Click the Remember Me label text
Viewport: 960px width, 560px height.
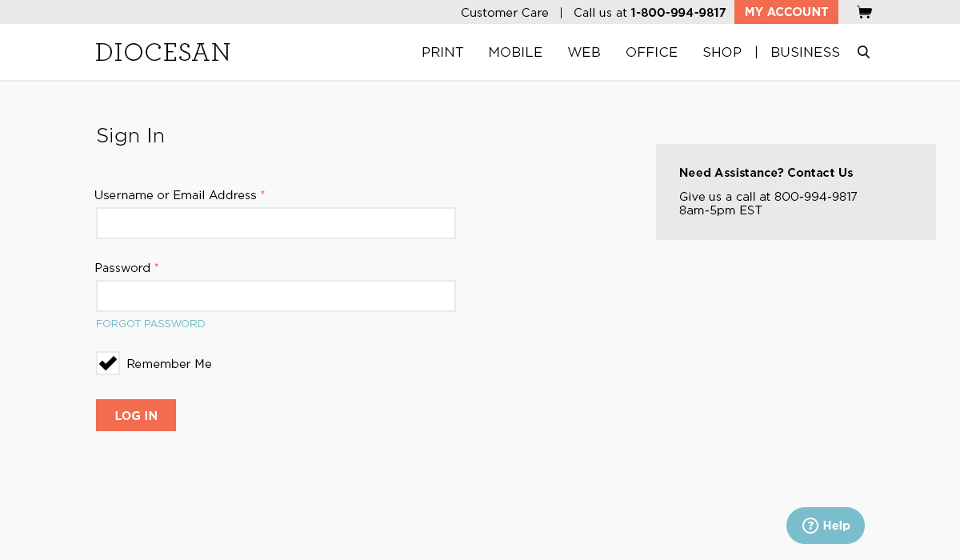pos(169,364)
